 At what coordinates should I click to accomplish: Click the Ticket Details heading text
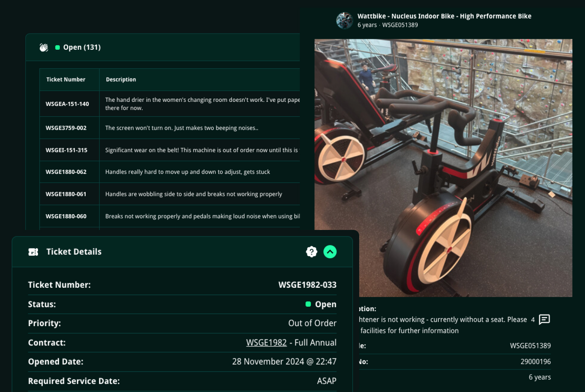74,252
